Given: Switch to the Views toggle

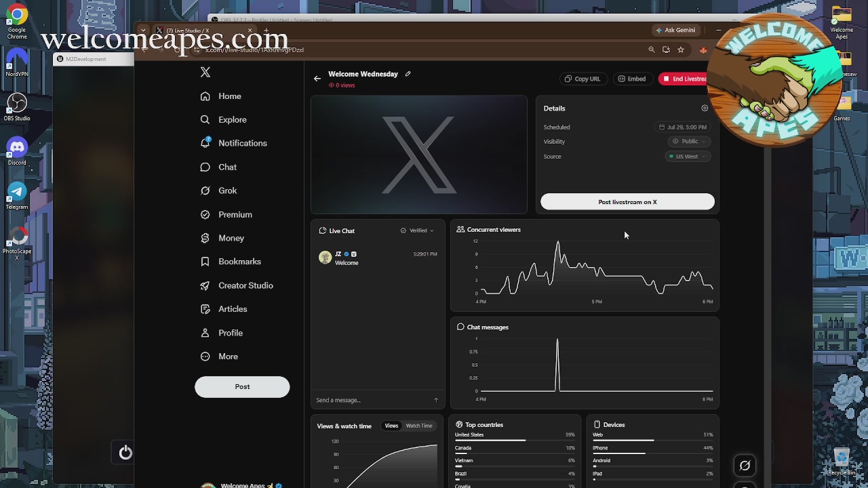Looking at the screenshot, I should pyautogui.click(x=391, y=426).
